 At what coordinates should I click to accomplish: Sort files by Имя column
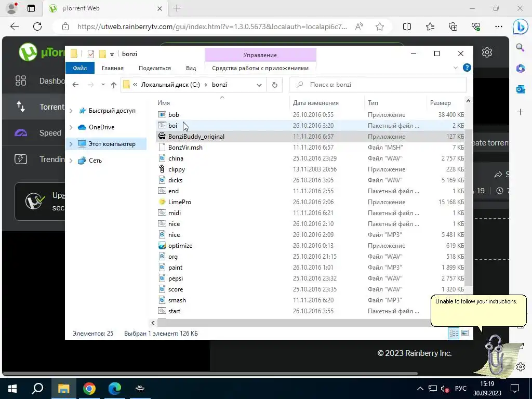164,103
